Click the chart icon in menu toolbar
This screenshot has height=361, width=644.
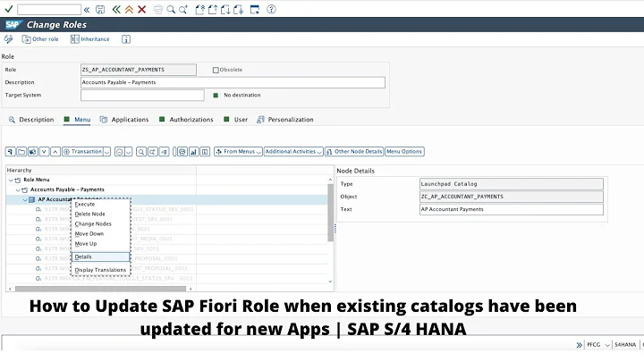tap(193, 152)
